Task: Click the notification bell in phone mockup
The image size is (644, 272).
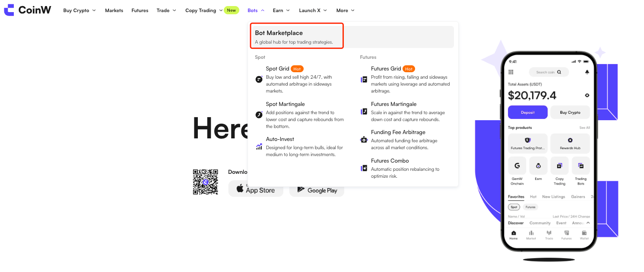Action: [587, 72]
